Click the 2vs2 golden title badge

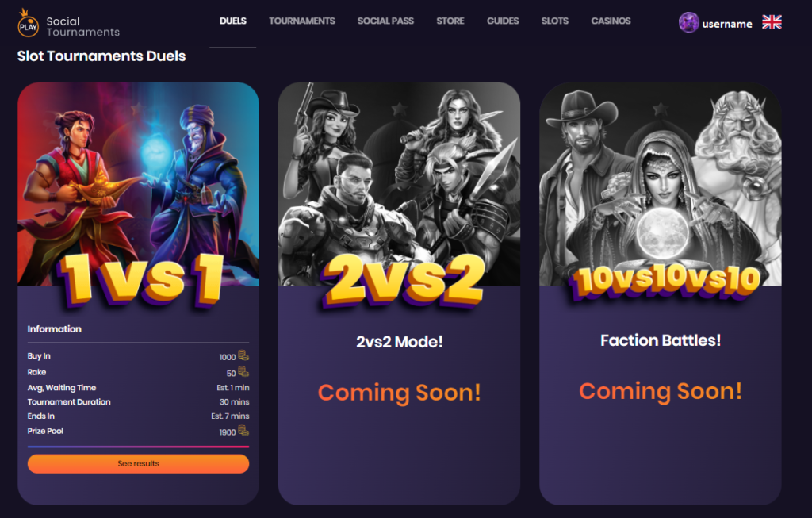point(402,280)
